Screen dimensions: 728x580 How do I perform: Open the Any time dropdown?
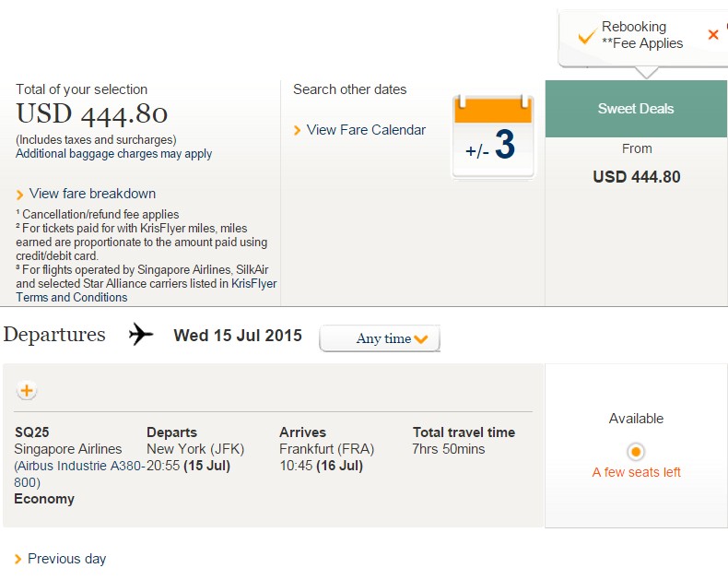pos(380,338)
